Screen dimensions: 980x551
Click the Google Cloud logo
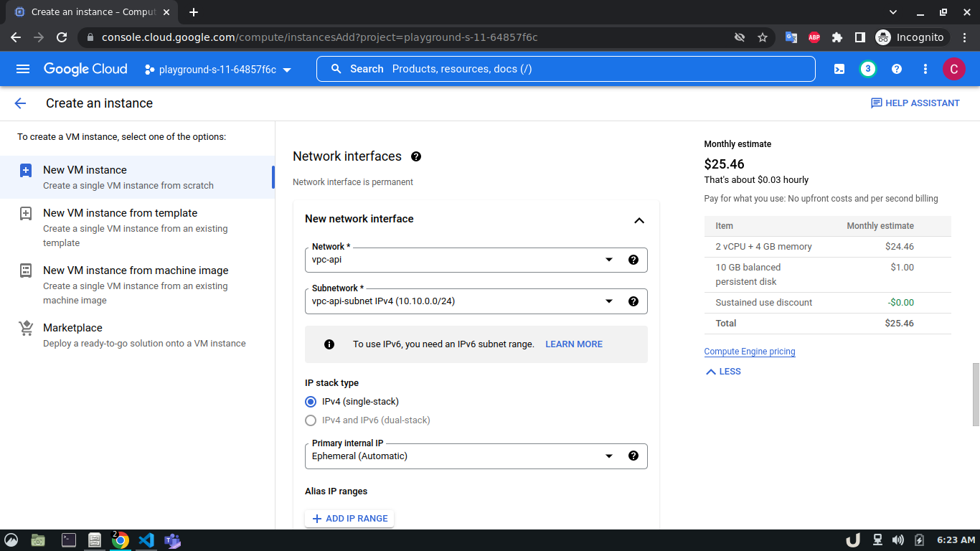tap(85, 69)
